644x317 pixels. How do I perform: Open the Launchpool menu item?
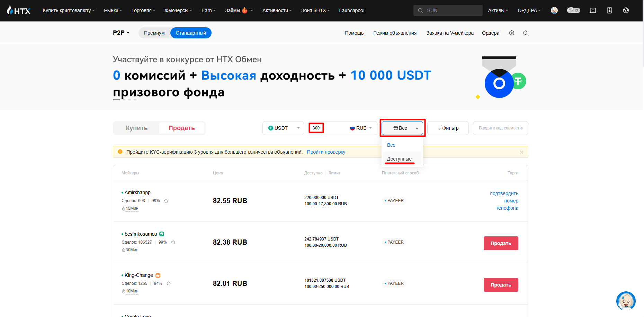point(352,10)
